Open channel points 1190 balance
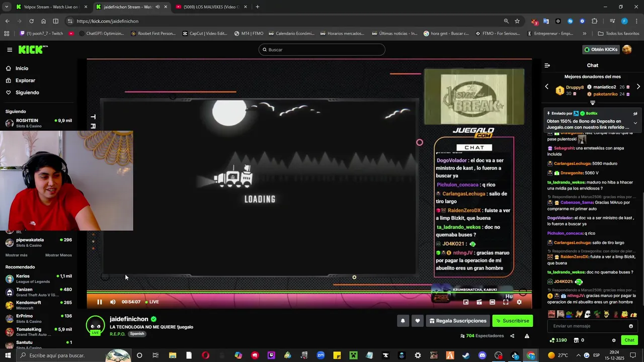 coord(558,340)
